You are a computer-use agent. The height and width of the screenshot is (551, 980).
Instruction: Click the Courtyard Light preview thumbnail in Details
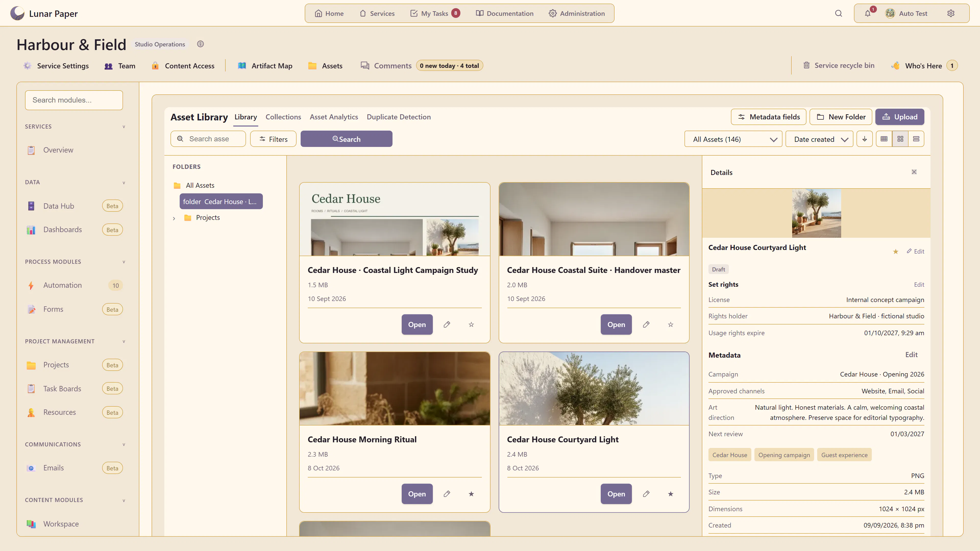pos(816,213)
